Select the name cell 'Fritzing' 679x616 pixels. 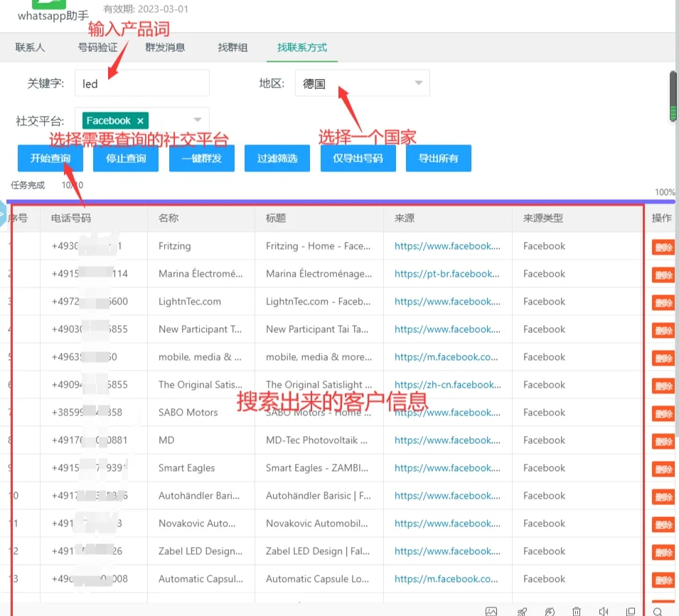pyautogui.click(x=174, y=246)
